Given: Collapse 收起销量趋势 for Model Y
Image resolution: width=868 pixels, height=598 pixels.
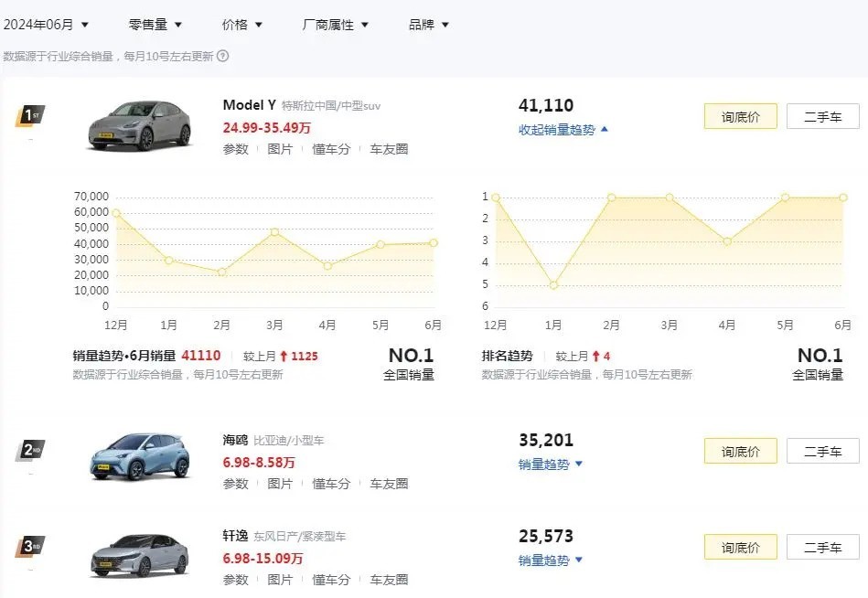Looking at the screenshot, I should (x=563, y=130).
